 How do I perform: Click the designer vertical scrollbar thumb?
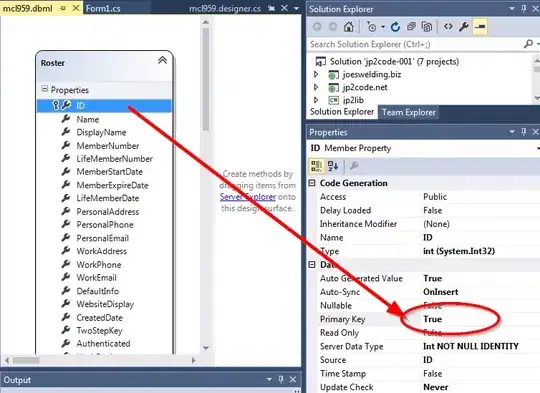[x=206, y=79]
